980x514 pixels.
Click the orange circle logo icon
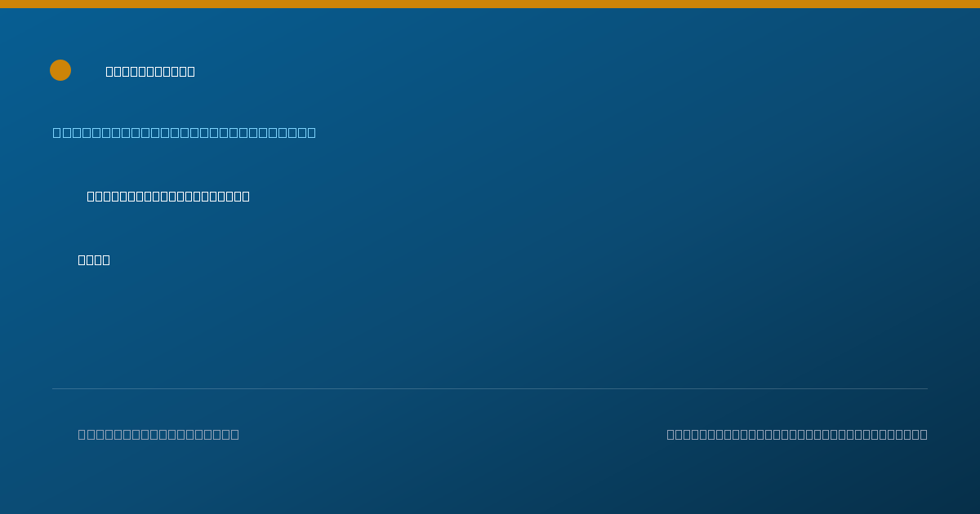pos(60,70)
